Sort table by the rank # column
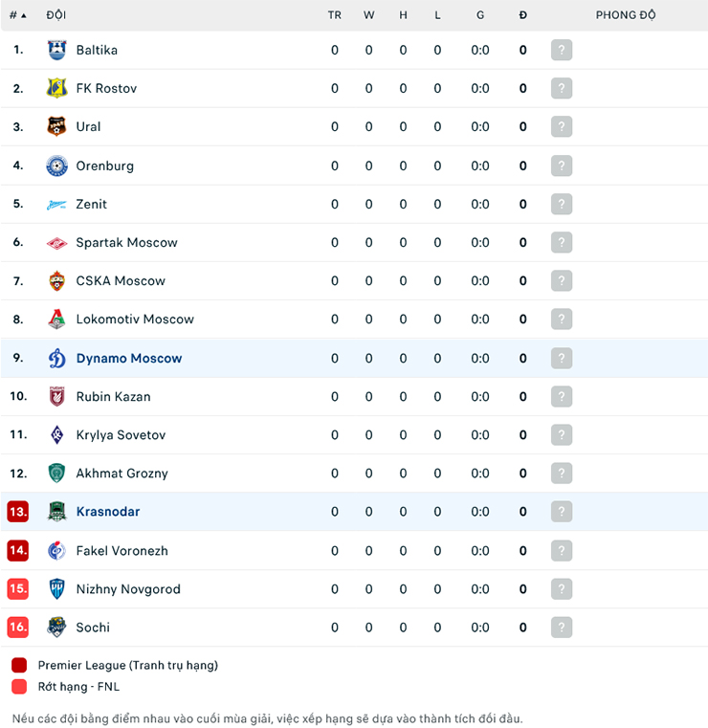 point(17,15)
